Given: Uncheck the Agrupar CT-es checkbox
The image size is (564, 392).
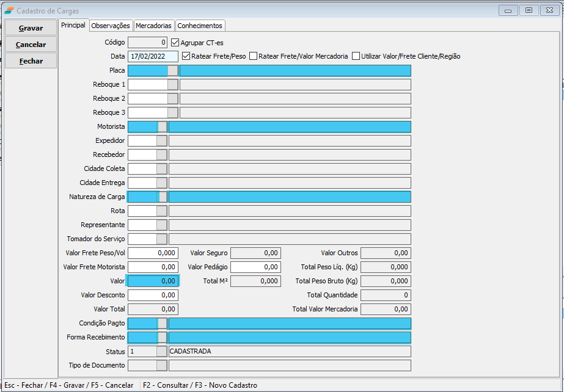Looking at the screenshot, I should [x=175, y=43].
